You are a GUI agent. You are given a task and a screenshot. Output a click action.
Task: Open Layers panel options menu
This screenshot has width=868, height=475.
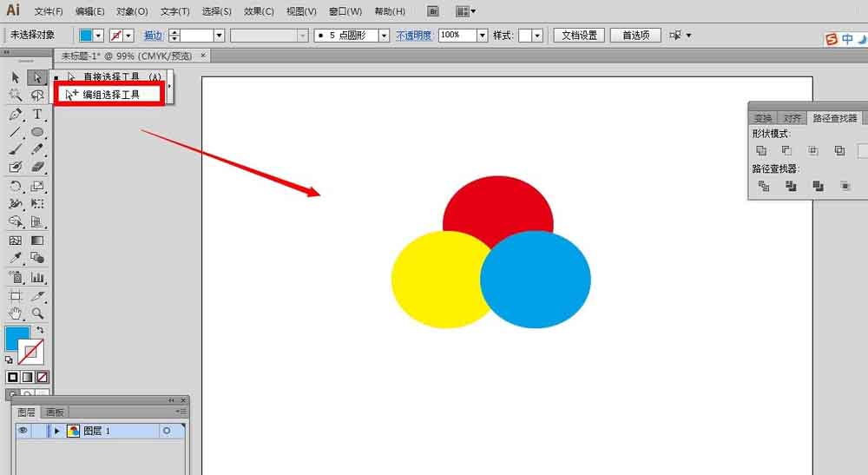tap(181, 412)
